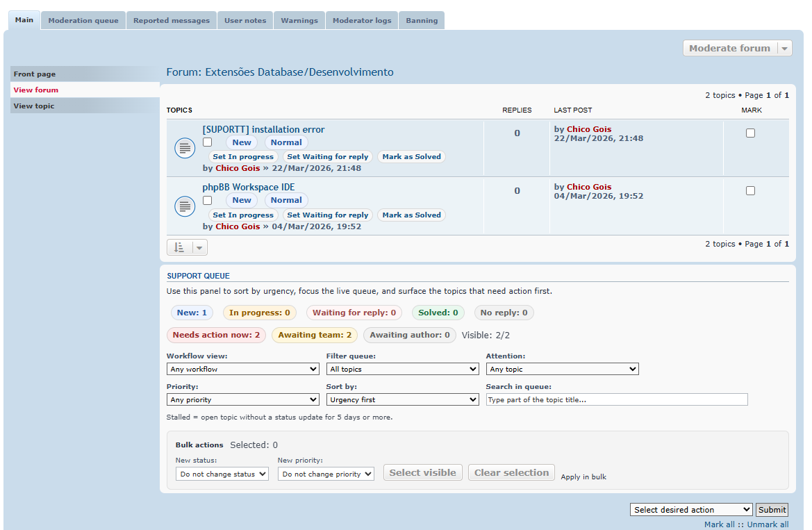Mark the installation error topic checkbox
This screenshot has height=530, width=812.
point(750,133)
